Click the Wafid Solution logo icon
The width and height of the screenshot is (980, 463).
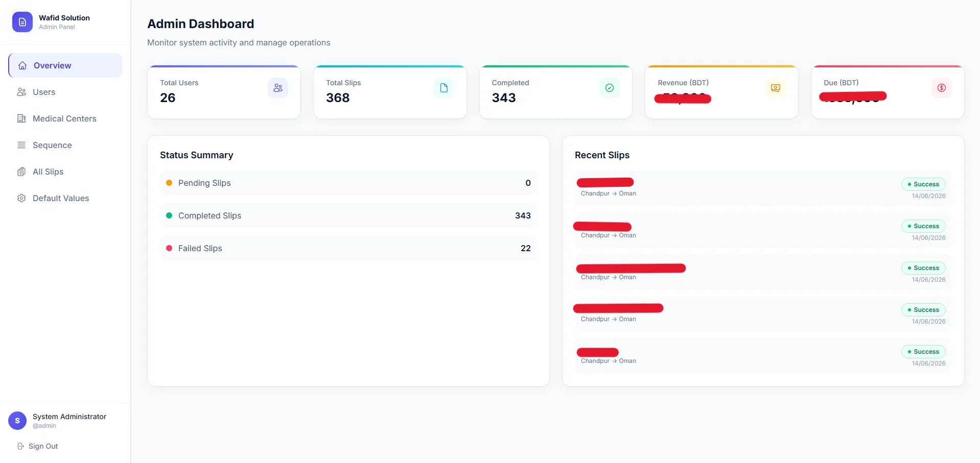point(22,22)
